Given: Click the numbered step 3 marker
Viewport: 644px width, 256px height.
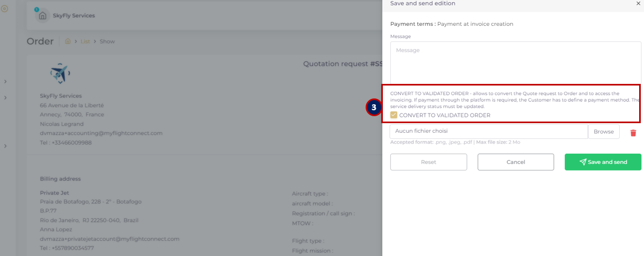Looking at the screenshot, I should click(374, 108).
